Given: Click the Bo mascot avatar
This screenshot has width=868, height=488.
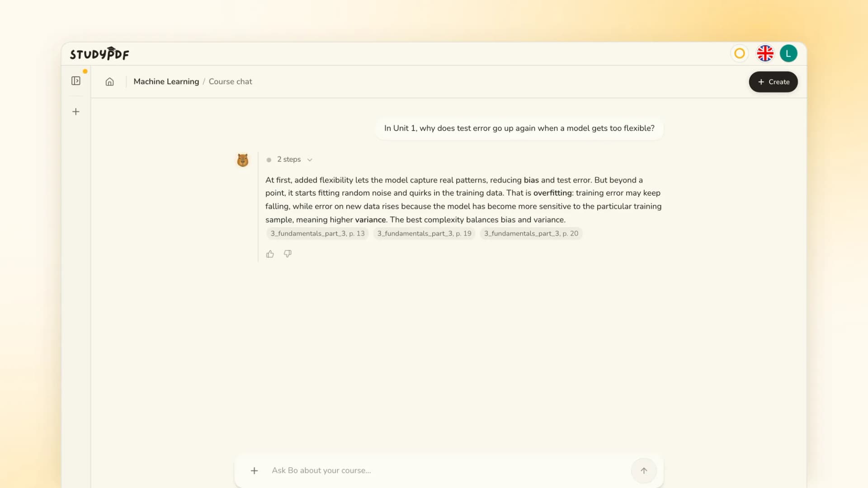Looking at the screenshot, I should [243, 160].
